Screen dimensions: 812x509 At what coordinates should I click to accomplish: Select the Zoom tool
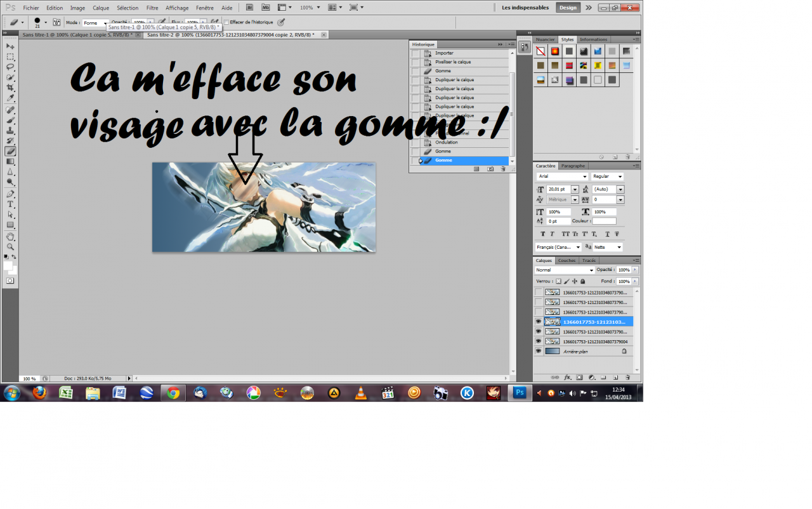point(10,246)
